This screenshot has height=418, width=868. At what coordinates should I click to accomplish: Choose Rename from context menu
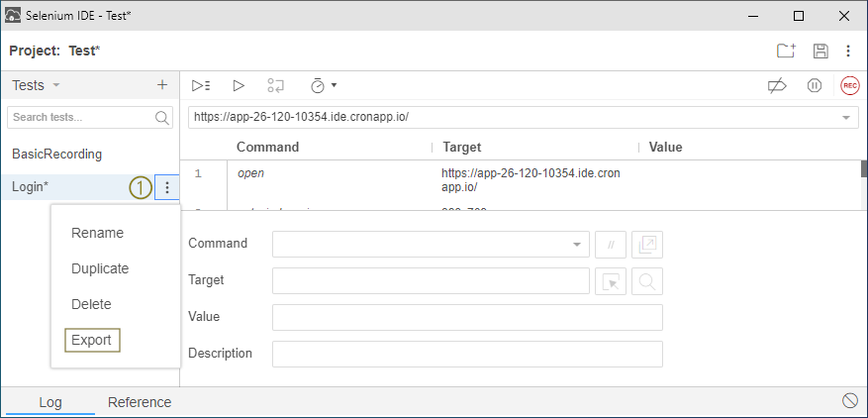(x=97, y=233)
